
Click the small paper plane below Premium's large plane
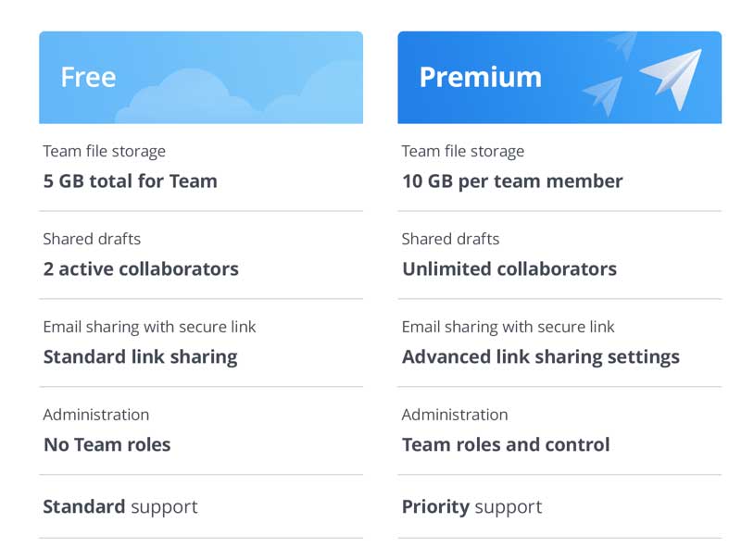click(x=604, y=93)
